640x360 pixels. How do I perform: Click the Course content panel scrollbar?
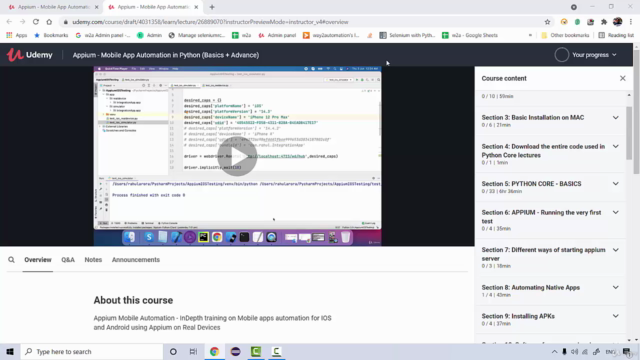[629, 133]
